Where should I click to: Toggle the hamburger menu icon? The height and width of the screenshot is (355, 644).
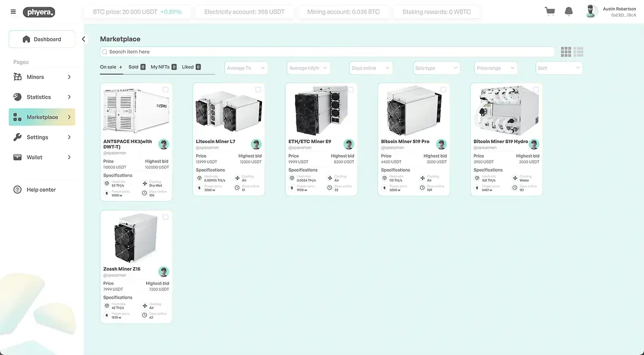pyautogui.click(x=13, y=12)
